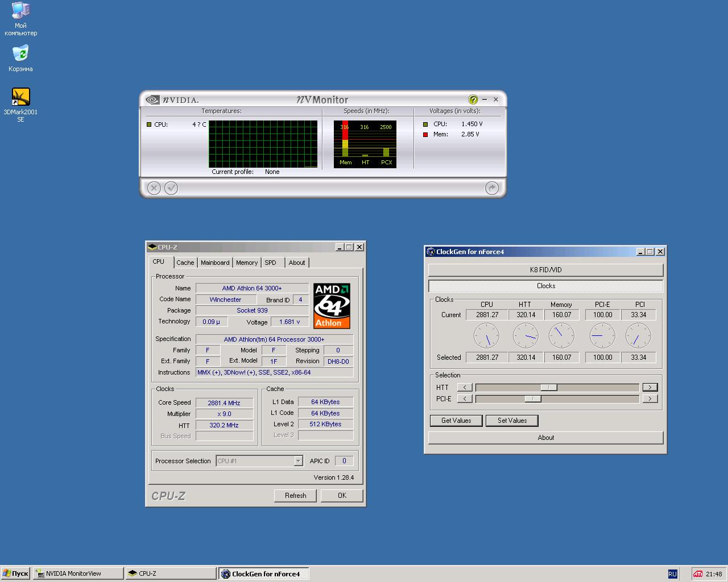
Task: Open the Start (Пуск) menu
Action: click(x=16, y=573)
